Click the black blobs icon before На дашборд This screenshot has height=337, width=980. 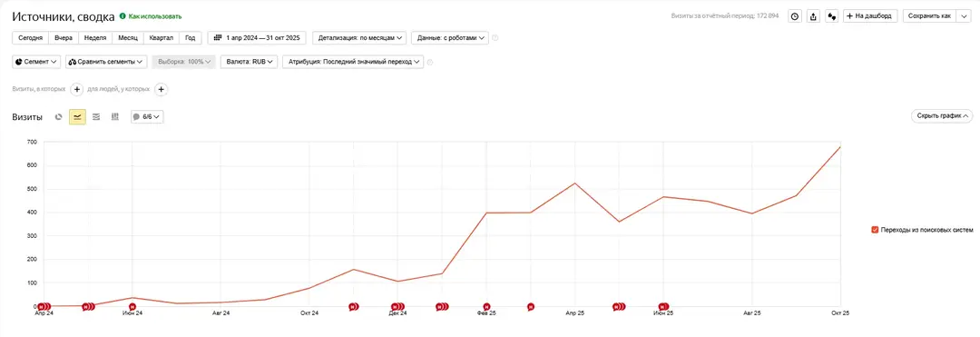831,16
